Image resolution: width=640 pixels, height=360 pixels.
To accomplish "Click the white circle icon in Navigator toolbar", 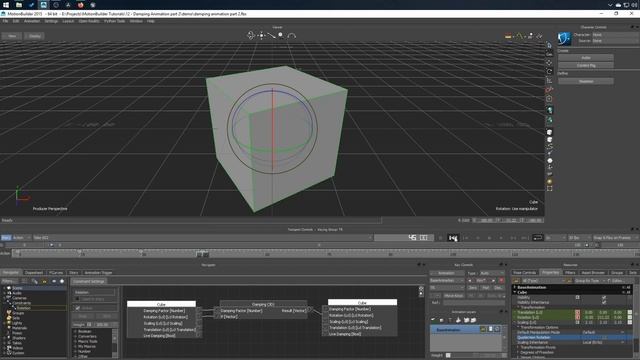I will [x=62, y=281].
